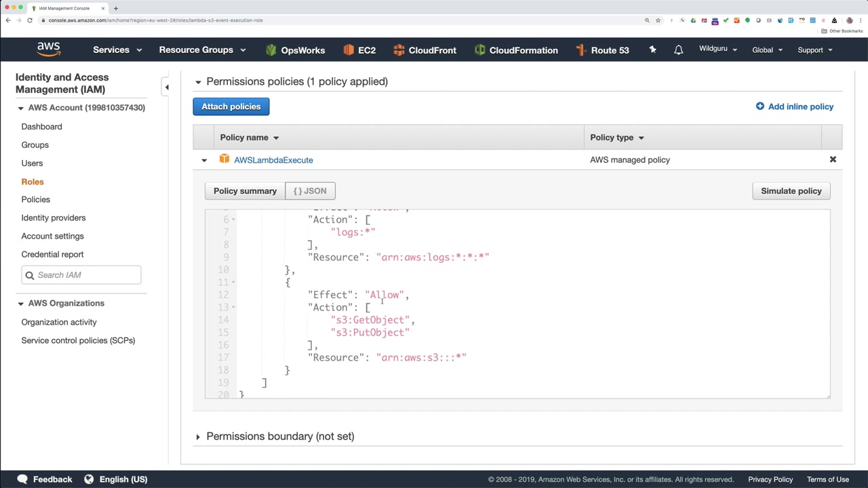Collapse the AWSLambdaExecute policy row
The image size is (868, 488).
pyautogui.click(x=204, y=161)
